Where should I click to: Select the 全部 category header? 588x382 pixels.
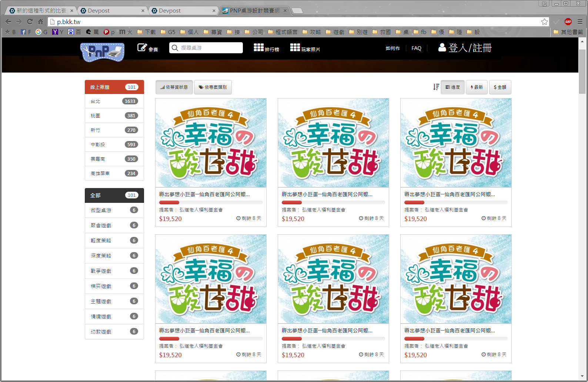click(114, 195)
